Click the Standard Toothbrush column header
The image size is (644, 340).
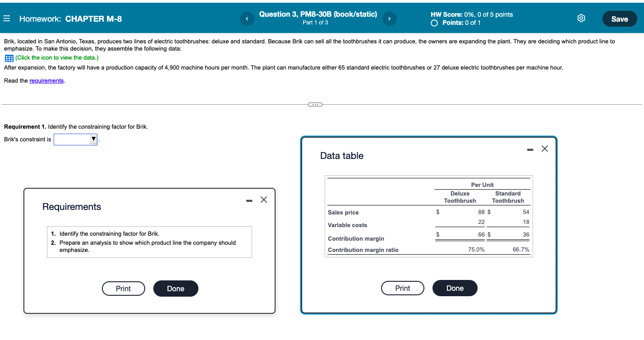coord(508,197)
